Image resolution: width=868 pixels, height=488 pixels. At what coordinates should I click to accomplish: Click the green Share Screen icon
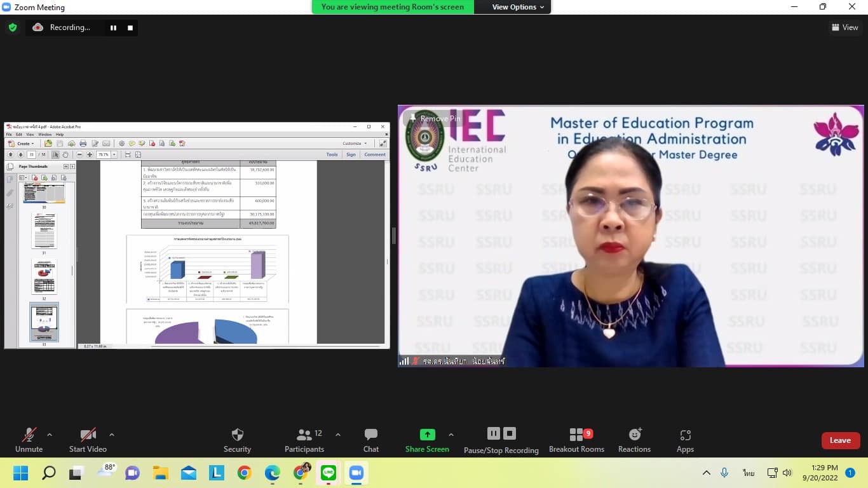(x=427, y=435)
